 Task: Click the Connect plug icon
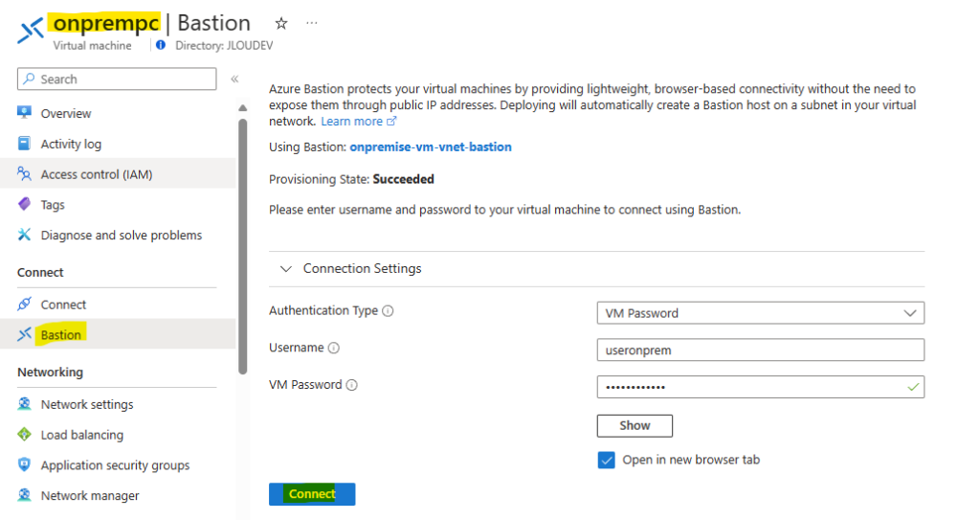24,305
